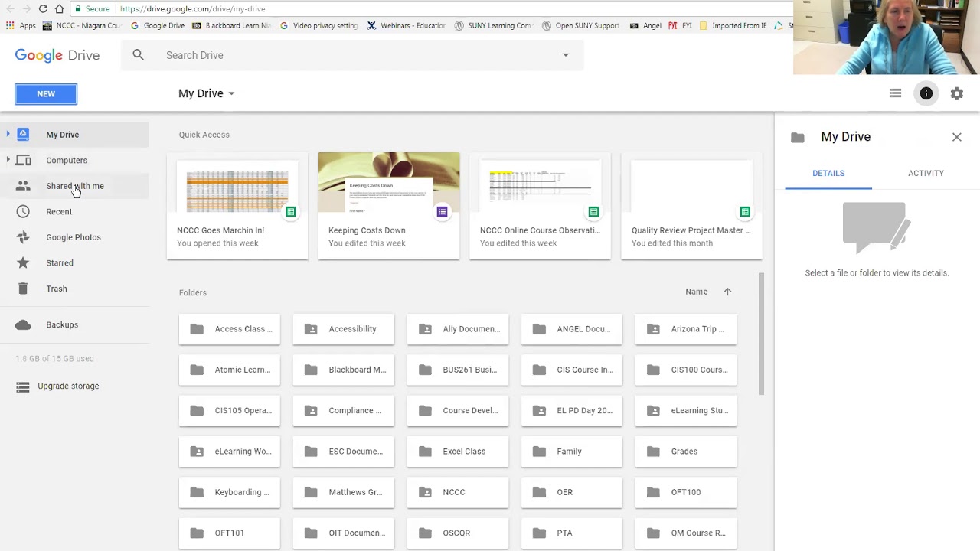Select the NCCC shared folder
The width and height of the screenshot is (980, 551).
[458, 492]
